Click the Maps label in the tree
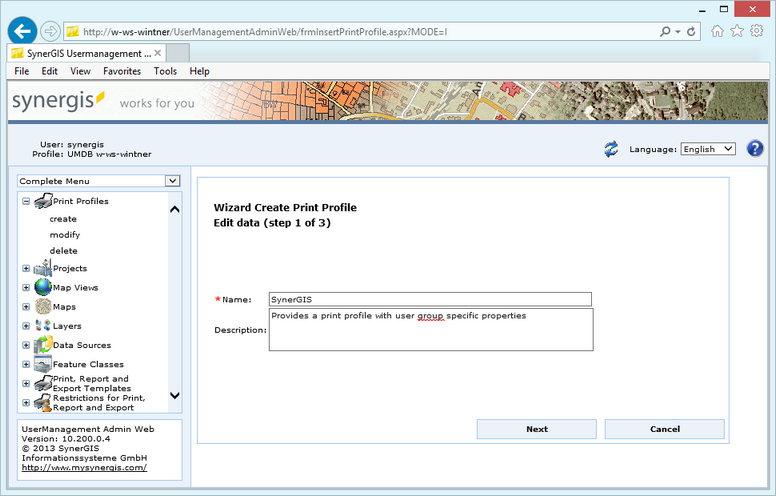Image resolution: width=776 pixels, height=496 pixels. pyautogui.click(x=64, y=307)
